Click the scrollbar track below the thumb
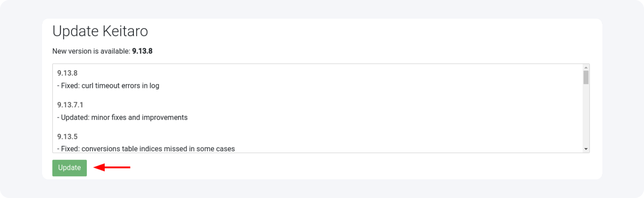 coord(586,117)
